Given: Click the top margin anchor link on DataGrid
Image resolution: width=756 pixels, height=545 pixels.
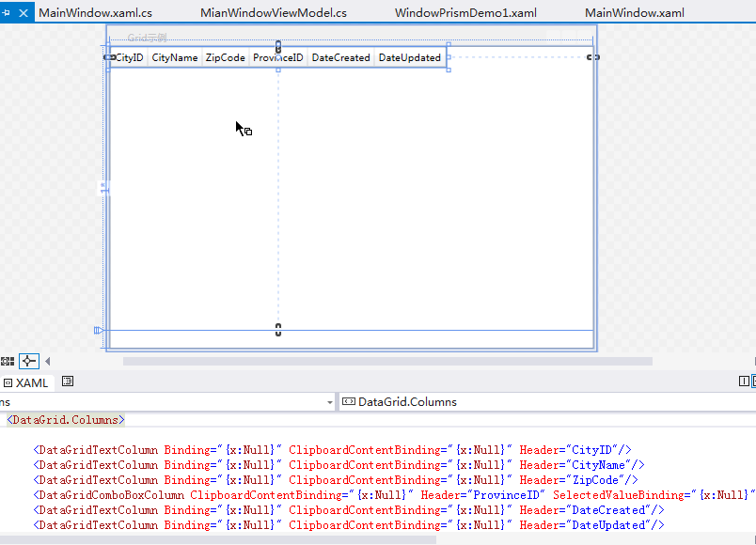Looking at the screenshot, I should pos(278,46).
